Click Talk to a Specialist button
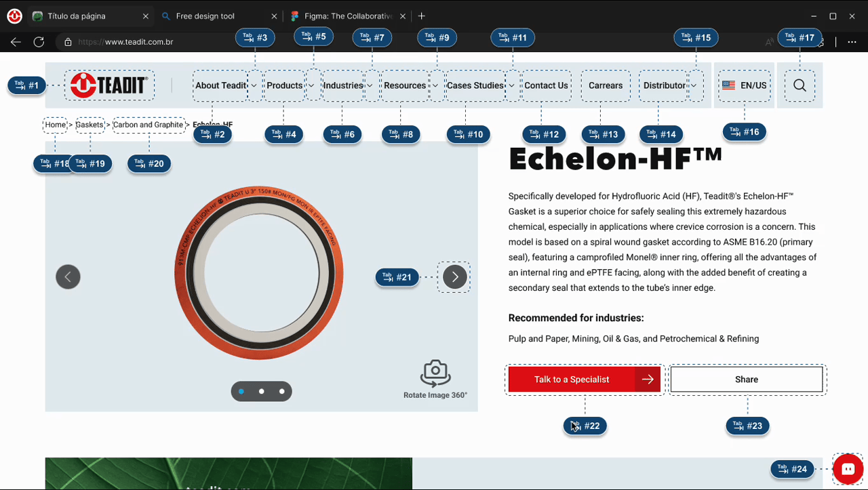868x490 pixels. 584,380
